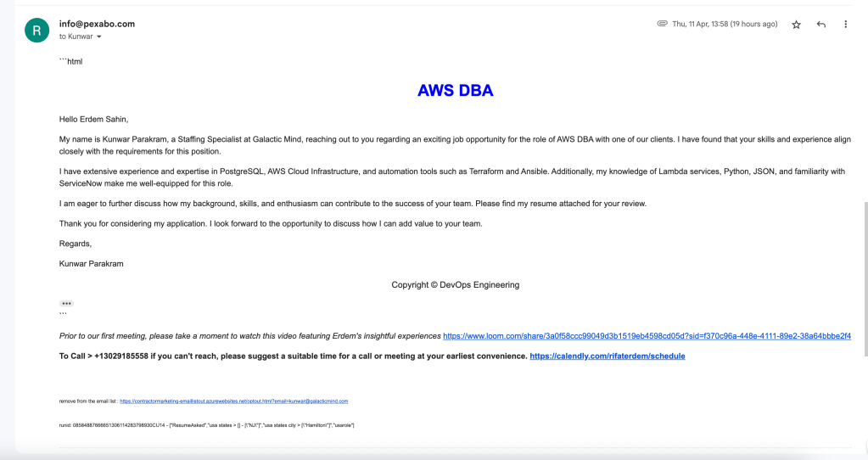Click sender name info@pexabo.com
Screen dimensions: 868x460
point(97,24)
